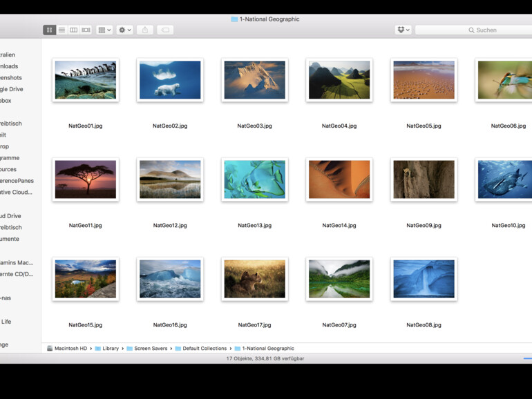
Task: Select the NatGeo11.jpg sunset tree image
Action: (86, 179)
